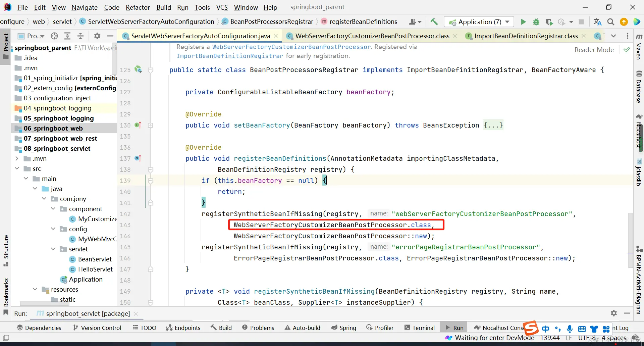Open Run panel settings gear

[614, 313]
